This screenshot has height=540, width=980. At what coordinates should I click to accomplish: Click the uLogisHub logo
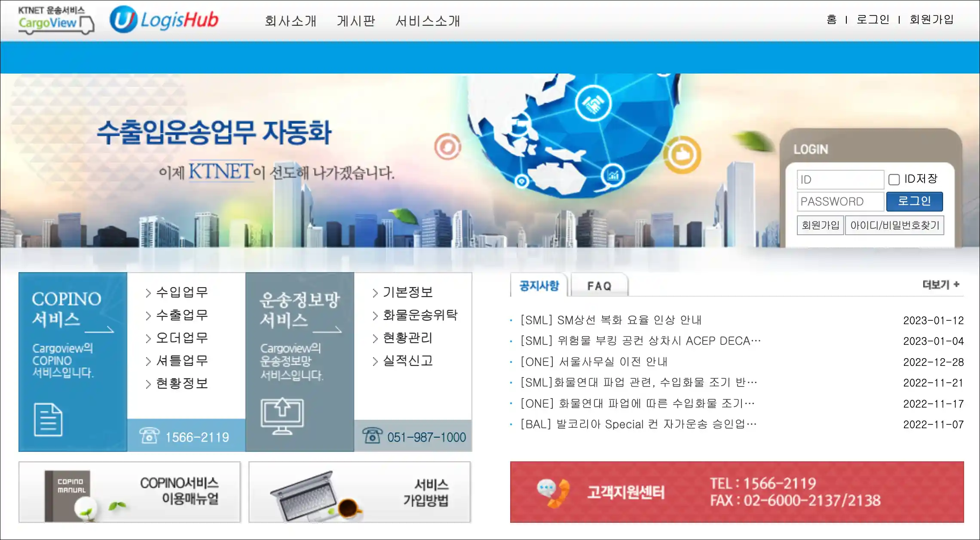pos(164,20)
